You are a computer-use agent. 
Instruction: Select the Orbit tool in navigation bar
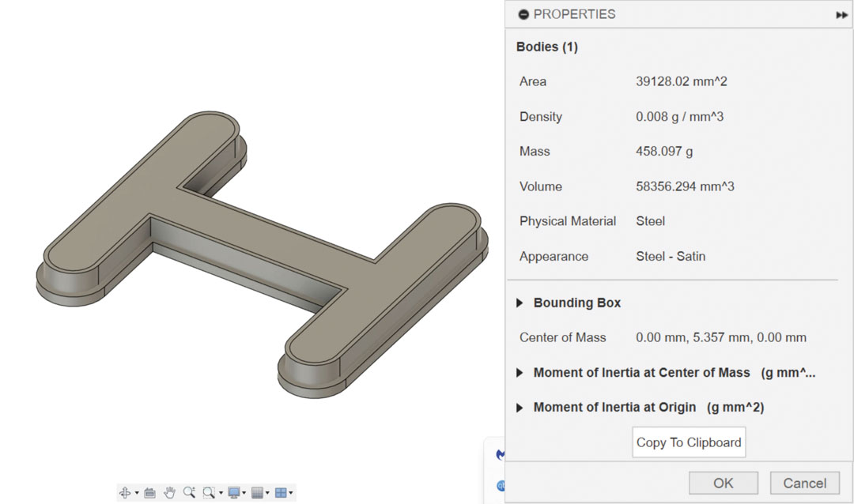click(x=124, y=493)
